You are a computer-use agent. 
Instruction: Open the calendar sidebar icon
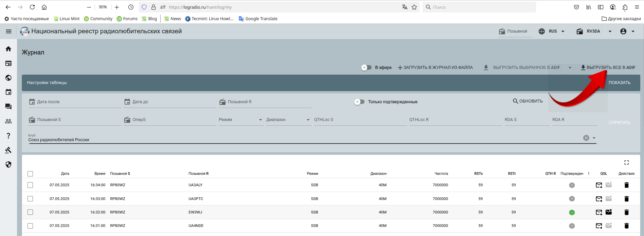click(8, 92)
